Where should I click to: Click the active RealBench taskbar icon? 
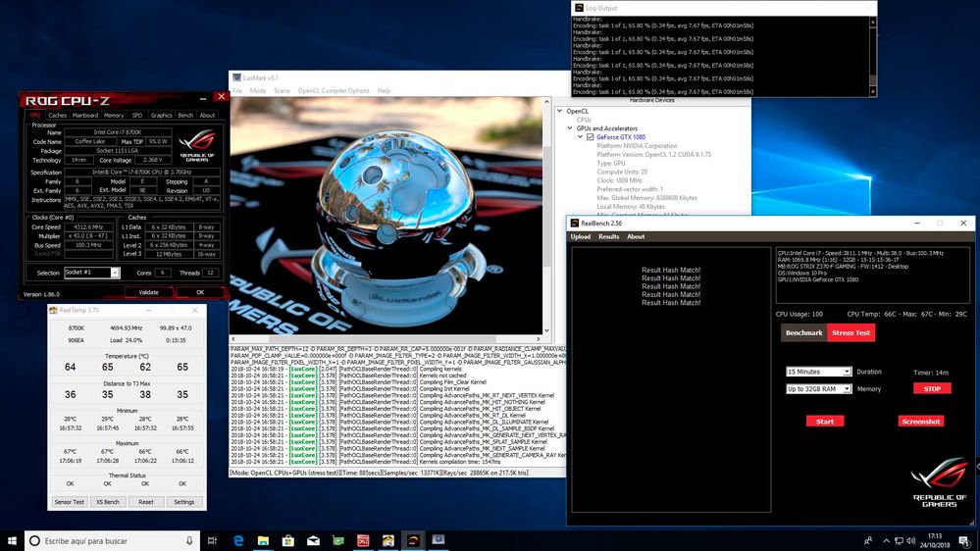(x=413, y=540)
